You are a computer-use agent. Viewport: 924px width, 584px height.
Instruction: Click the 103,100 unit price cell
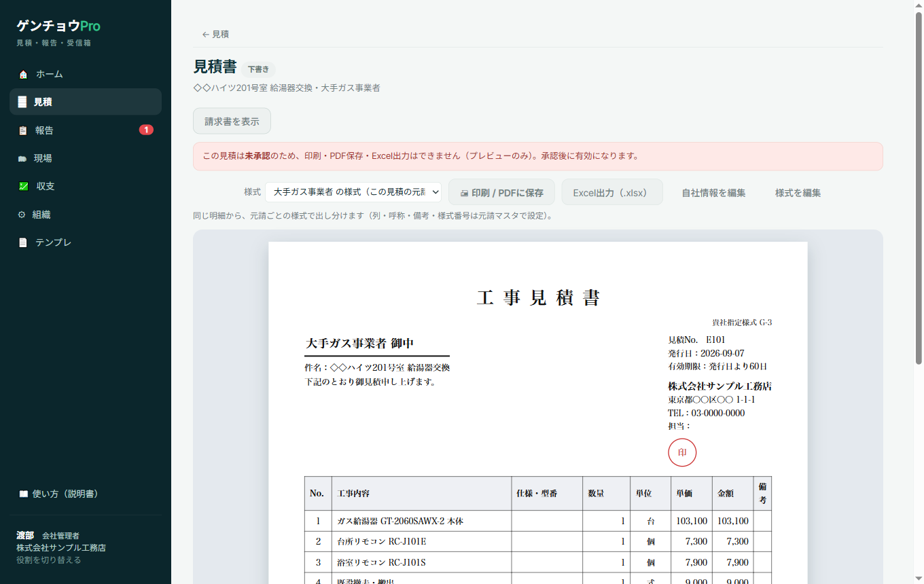click(x=692, y=521)
